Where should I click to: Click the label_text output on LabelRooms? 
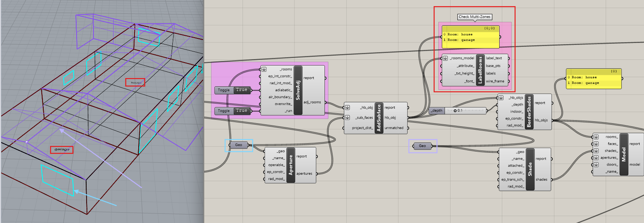click(494, 58)
